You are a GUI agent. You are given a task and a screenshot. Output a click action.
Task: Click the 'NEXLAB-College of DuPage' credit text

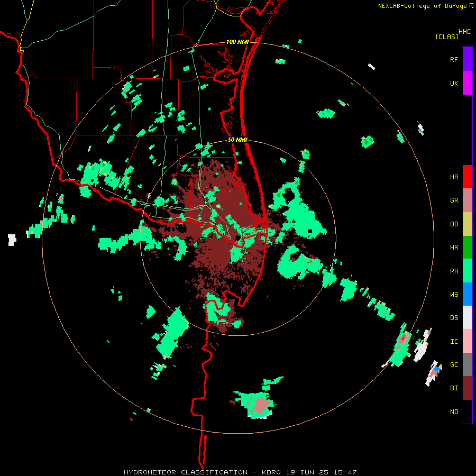tap(422, 6)
